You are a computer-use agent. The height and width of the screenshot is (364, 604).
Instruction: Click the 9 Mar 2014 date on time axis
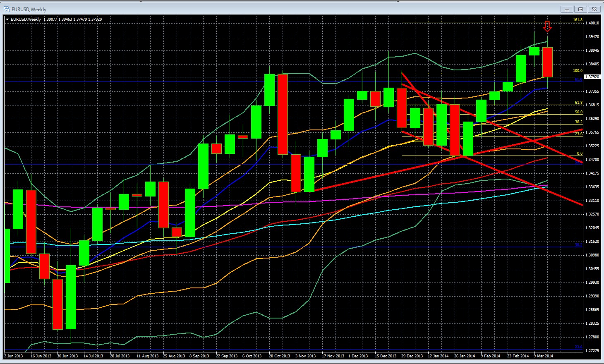pos(543,356)
